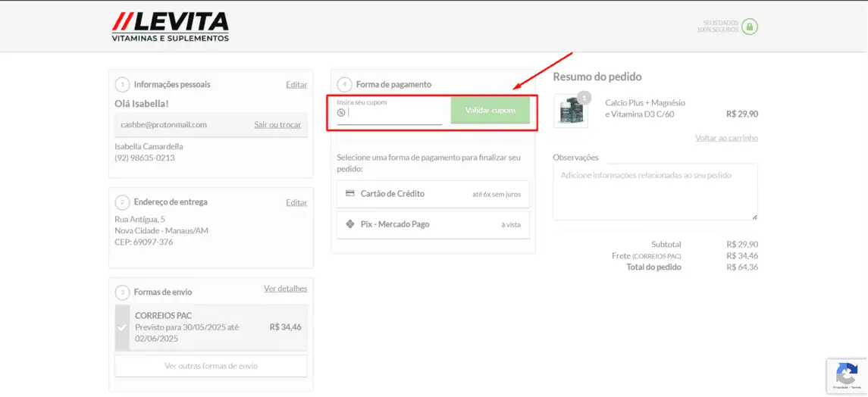Edit the Informações pessoais section
Screen dimensions: 868x397
[x=296, y=85]
